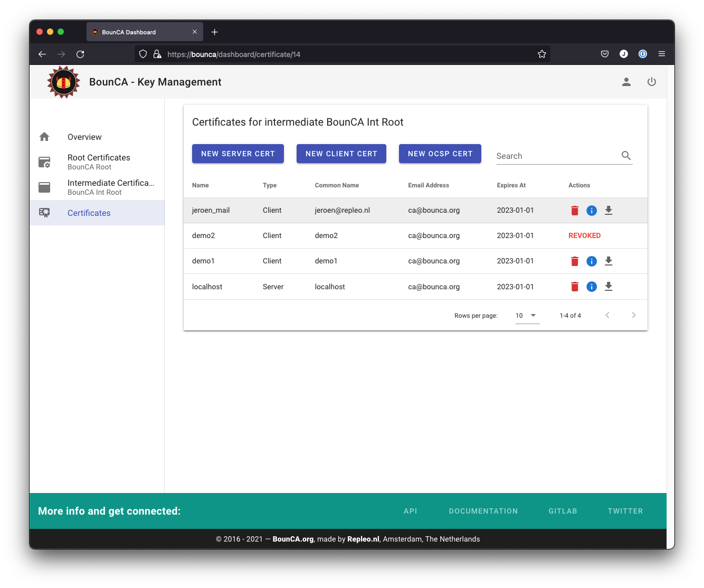Reload the browser page
This screenshot has height=588, width=704.
coord(80,54)
